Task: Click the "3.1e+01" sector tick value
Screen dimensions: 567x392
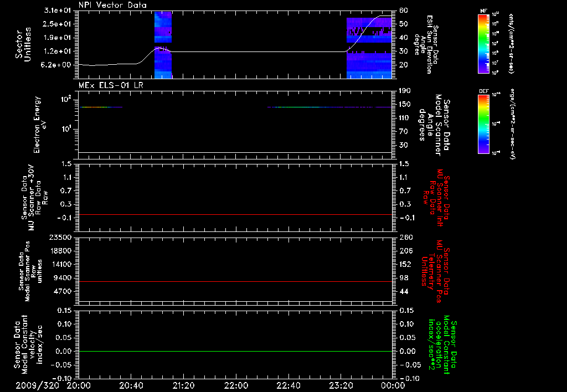Action: [x=58, y=11]
